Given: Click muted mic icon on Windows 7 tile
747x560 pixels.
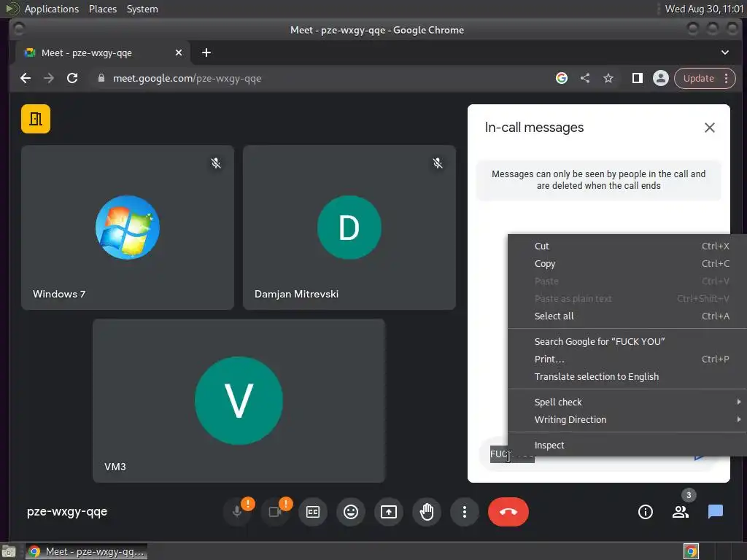Looking at the screenshot, I should point(216,163).
